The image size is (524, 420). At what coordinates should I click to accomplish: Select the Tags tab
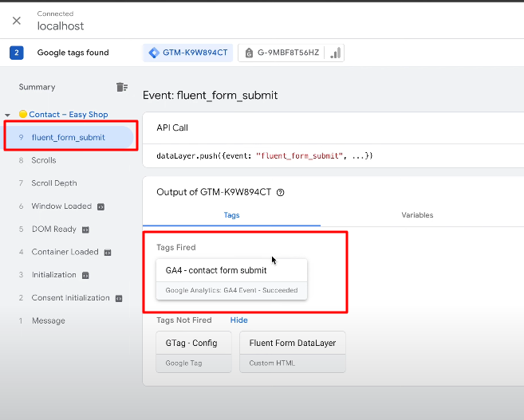click(230, 215)
